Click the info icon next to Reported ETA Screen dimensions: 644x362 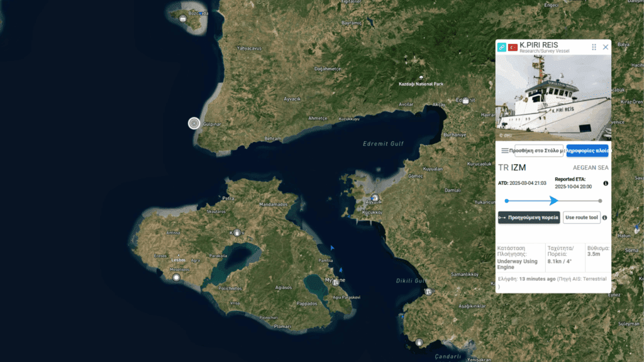[x=606, y=183]
